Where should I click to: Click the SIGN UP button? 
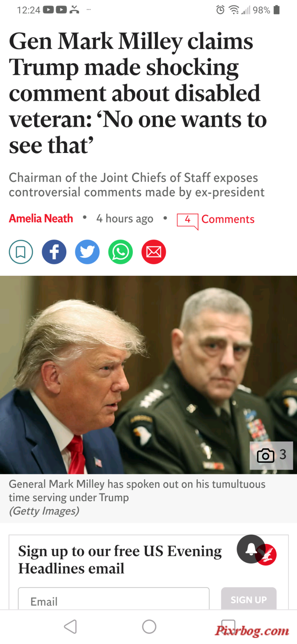pyautogui.click(x=249, y=599)
